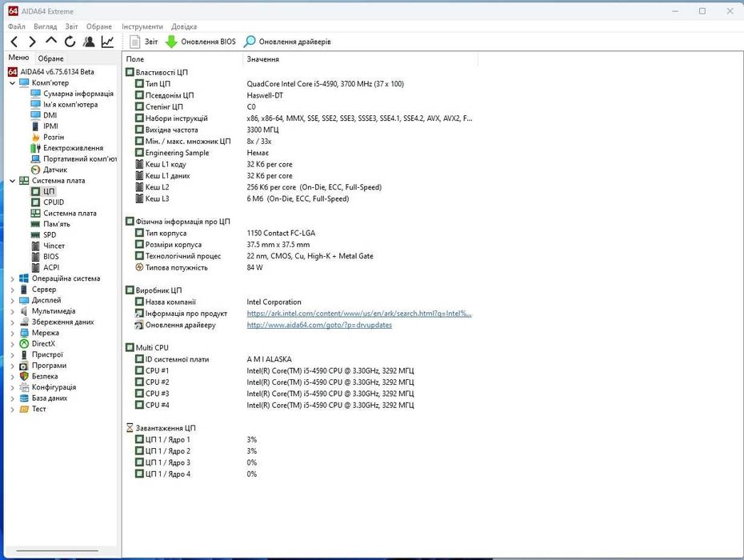Click the Портативний комп'ютер laptop icon
The width and height of the screenshot is (744, 560).
pyautogui.click(x=35, y=159)
